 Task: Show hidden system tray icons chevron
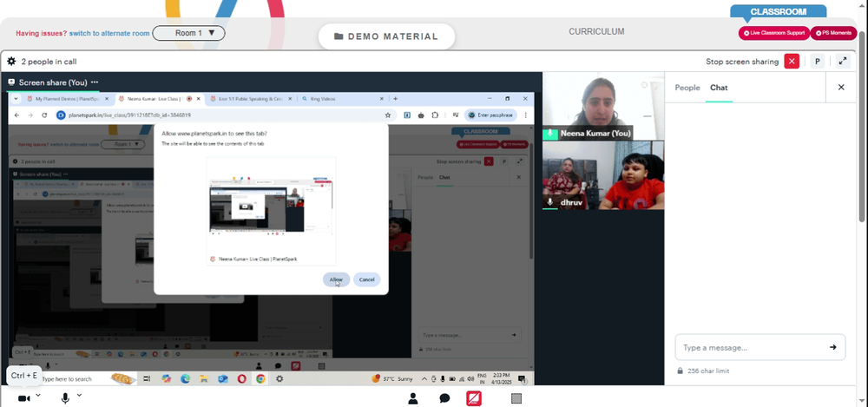click(424, 379)
